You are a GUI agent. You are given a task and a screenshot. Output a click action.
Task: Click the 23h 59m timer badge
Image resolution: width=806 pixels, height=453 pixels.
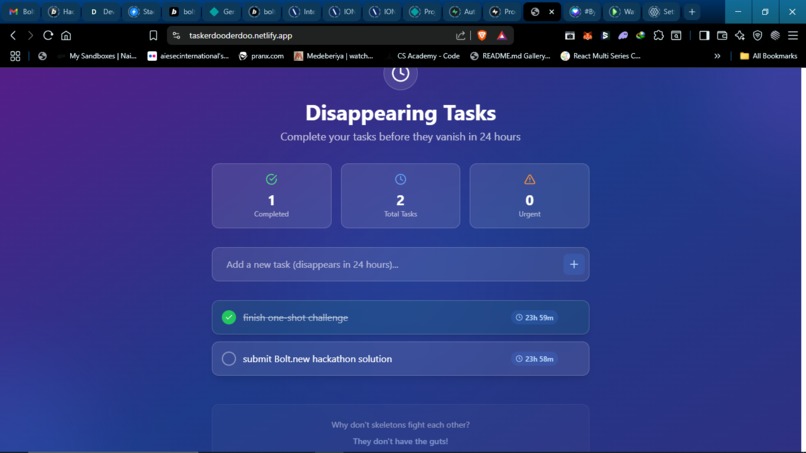[535, 318]
